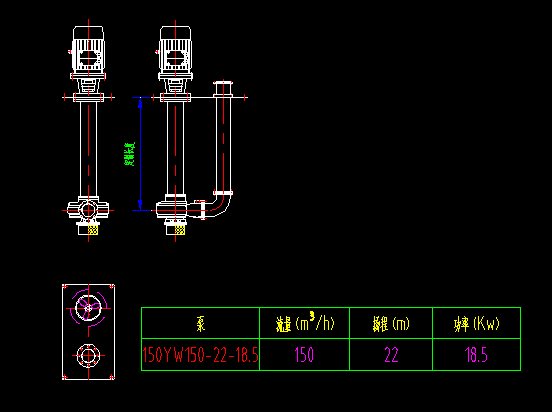
Task: Select the top flange of the discharge pipe
Action: pyautogui.click(x=223, y=83)
